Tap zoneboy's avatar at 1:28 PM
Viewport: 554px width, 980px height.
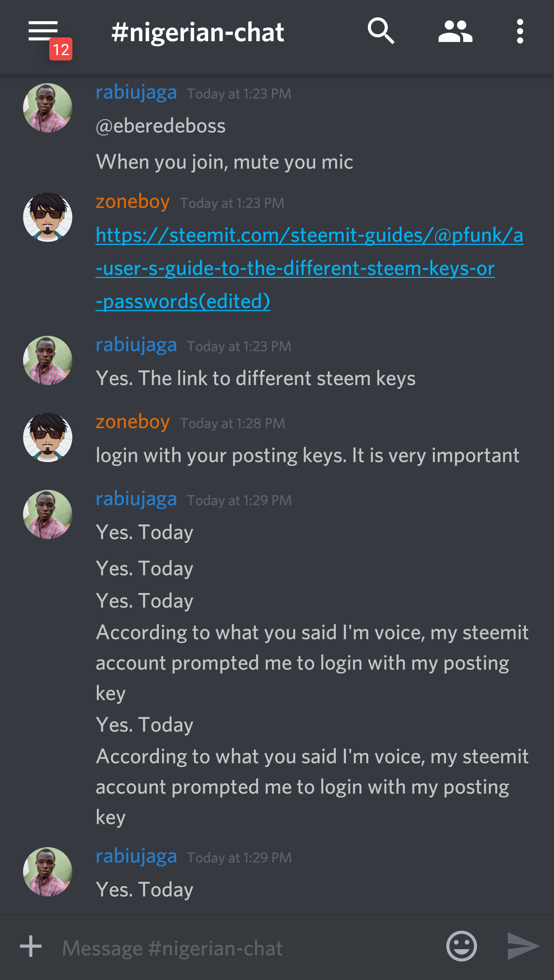coord(48,437)
